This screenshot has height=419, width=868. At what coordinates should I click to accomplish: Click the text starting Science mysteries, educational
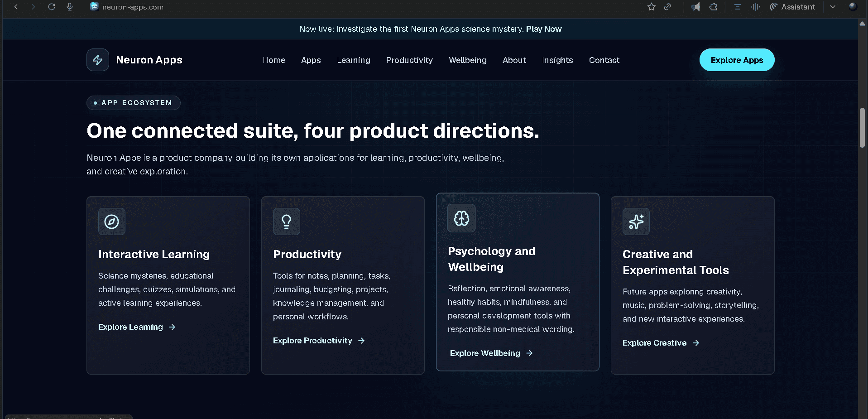167,289
